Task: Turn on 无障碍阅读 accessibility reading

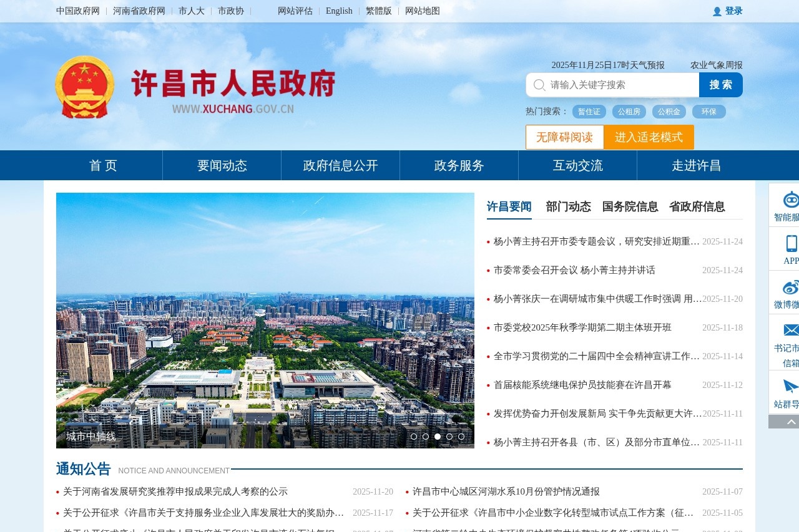Action: (x=564, y=137)
